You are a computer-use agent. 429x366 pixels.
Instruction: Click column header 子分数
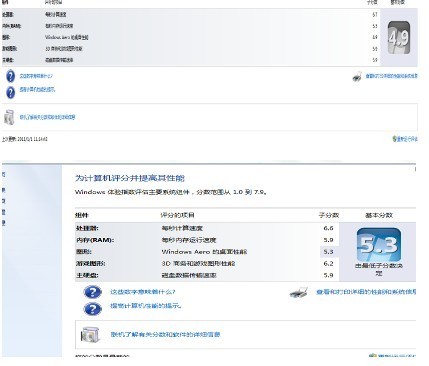click(329, 215)
